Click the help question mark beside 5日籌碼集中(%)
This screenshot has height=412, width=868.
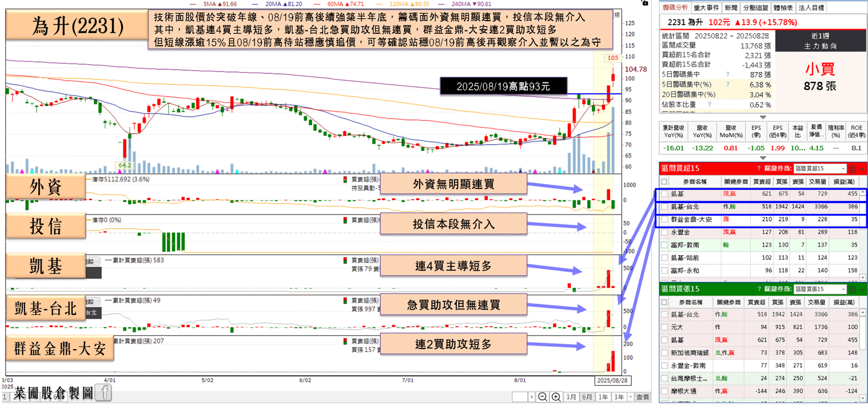pyautogui.click(x=727, y=85)
